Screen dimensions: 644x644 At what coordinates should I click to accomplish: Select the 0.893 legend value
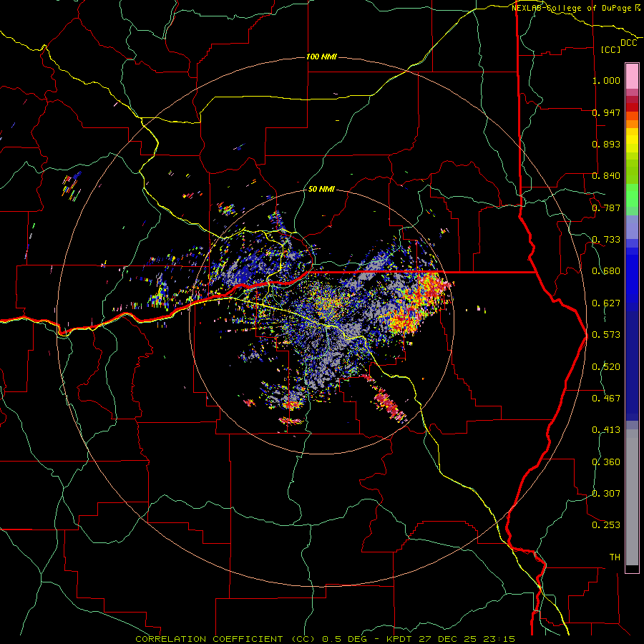(x=606, y=144)
